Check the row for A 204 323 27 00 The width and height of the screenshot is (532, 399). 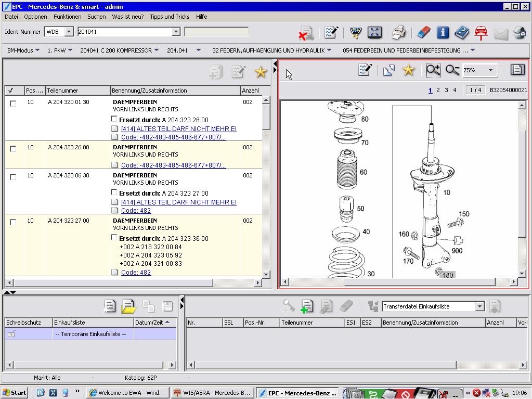[x=13, y=222]
